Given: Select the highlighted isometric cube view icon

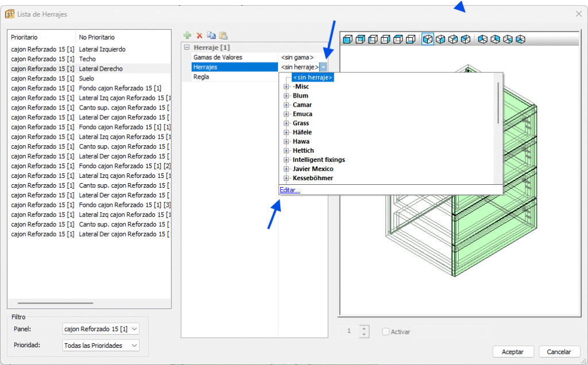Looking at the screenshot, I should click(428, 40).
